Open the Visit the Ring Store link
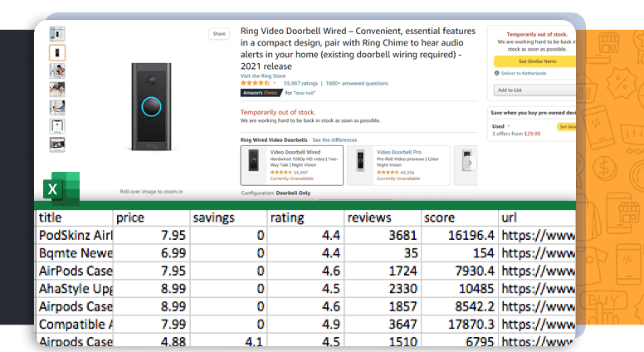 (x=263, y=76)
